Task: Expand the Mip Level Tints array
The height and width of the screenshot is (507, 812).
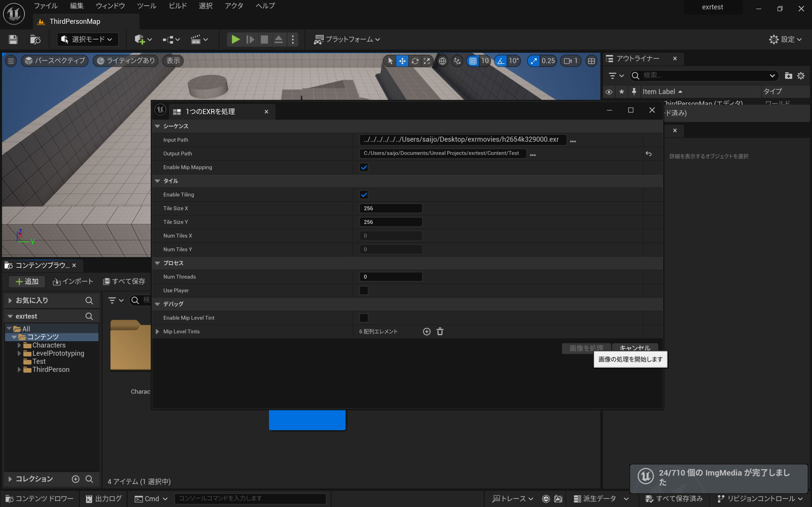Action: (157, 332)
